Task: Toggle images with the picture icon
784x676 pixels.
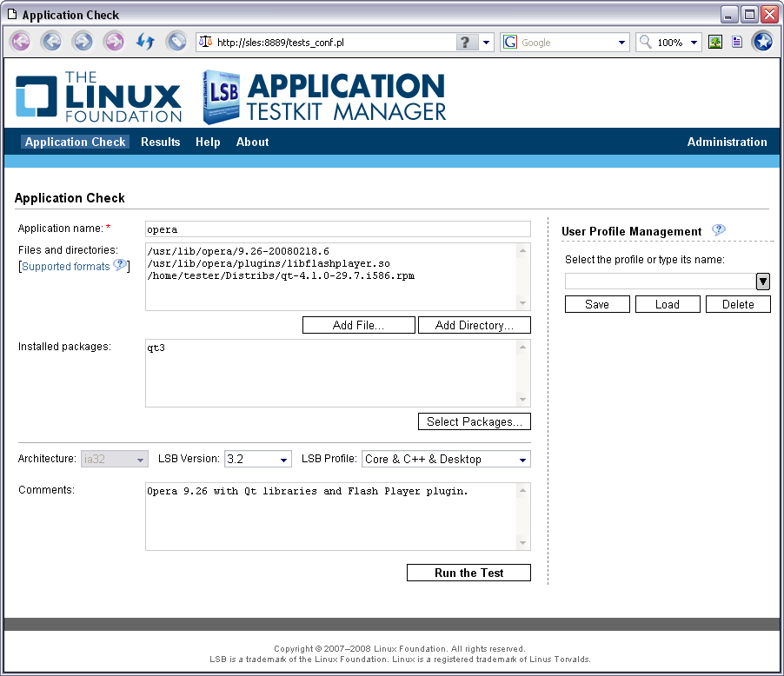Action: point(715,42)
